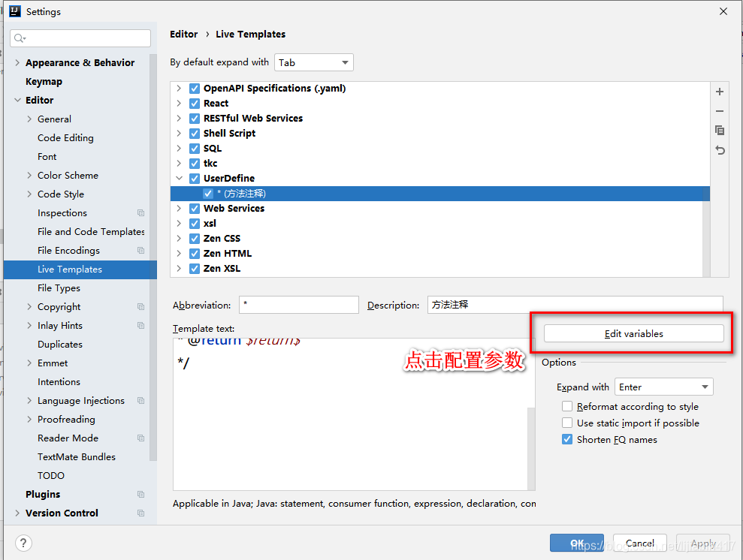Disable the Shell Script template group
Image resolution: width=743 pixels, height=560 pixels.
point(195,134)
